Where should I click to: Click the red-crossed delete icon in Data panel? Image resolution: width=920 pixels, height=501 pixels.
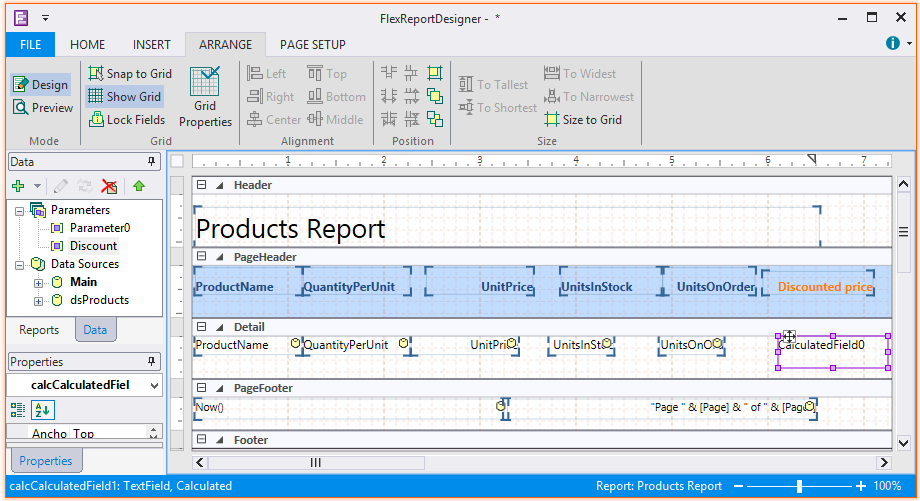(110, 186)
